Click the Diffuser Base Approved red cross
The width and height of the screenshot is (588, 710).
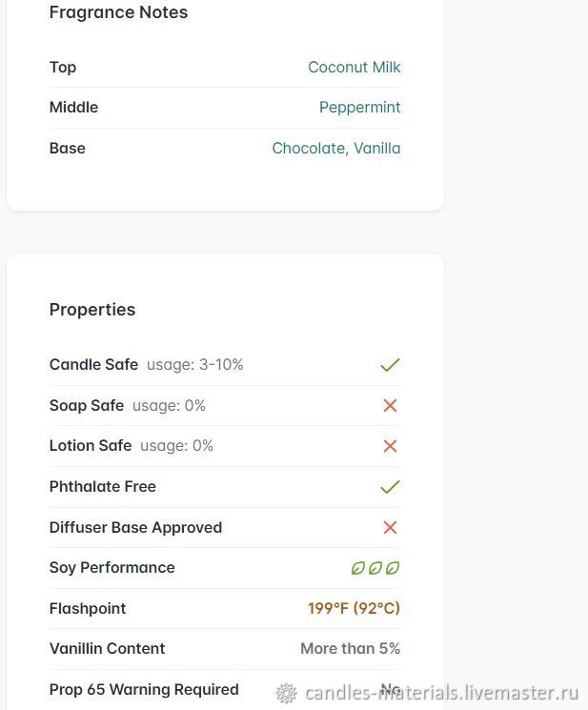pos(390,527)
